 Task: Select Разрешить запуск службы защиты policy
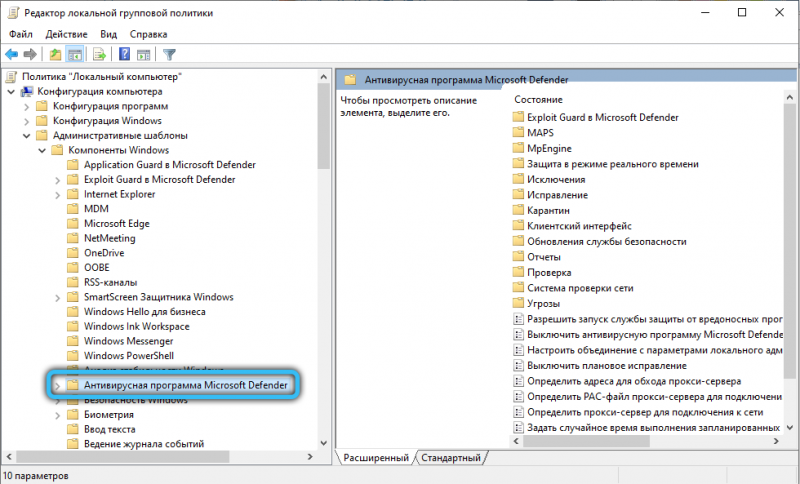coord(655,319)
